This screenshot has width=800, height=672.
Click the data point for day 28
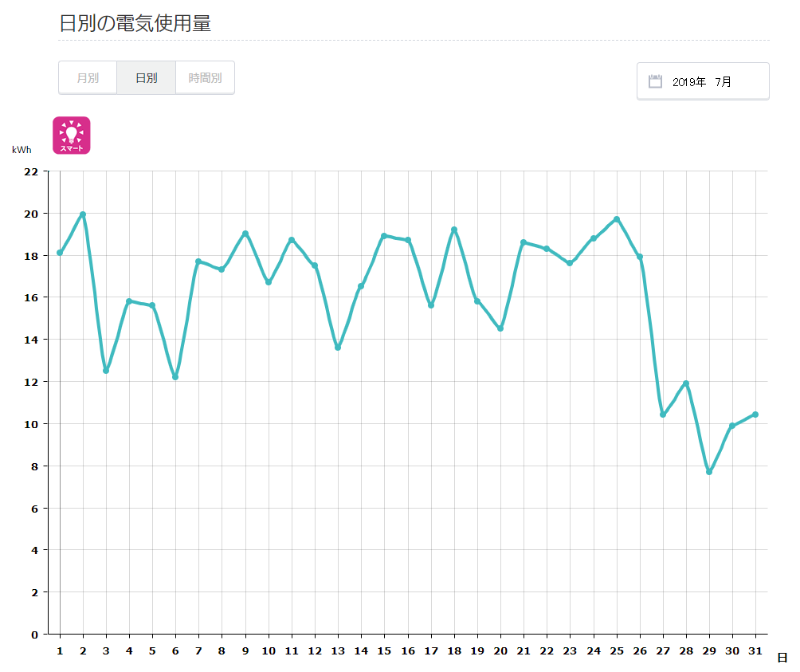(x=686, y=383)
